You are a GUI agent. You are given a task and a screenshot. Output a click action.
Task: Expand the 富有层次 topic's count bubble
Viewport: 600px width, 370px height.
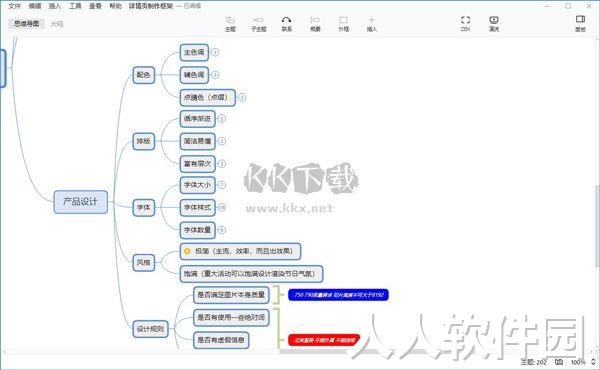point(222,164)
